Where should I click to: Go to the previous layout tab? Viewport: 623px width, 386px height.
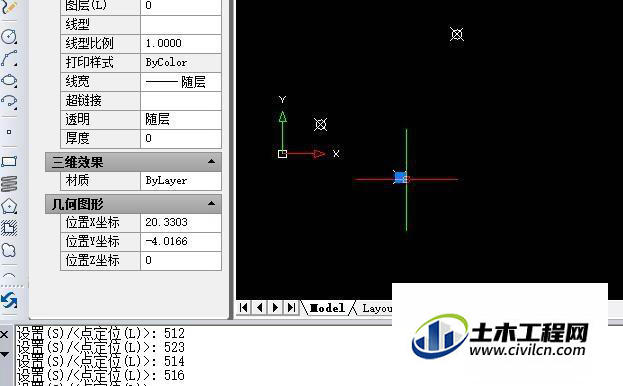click(x=260, y=307)
